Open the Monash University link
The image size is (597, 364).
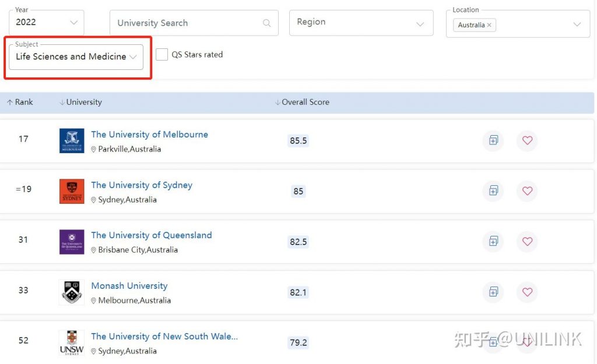point(129,285)
